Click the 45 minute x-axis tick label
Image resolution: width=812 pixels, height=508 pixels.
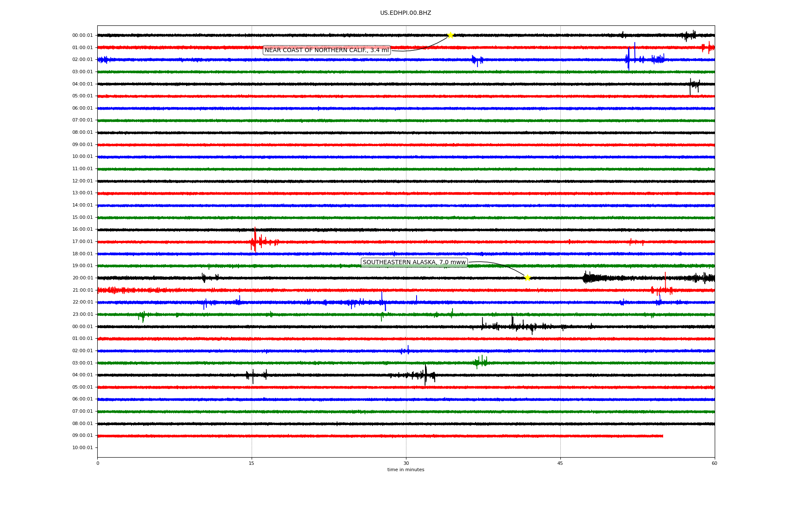click(560, 463)
